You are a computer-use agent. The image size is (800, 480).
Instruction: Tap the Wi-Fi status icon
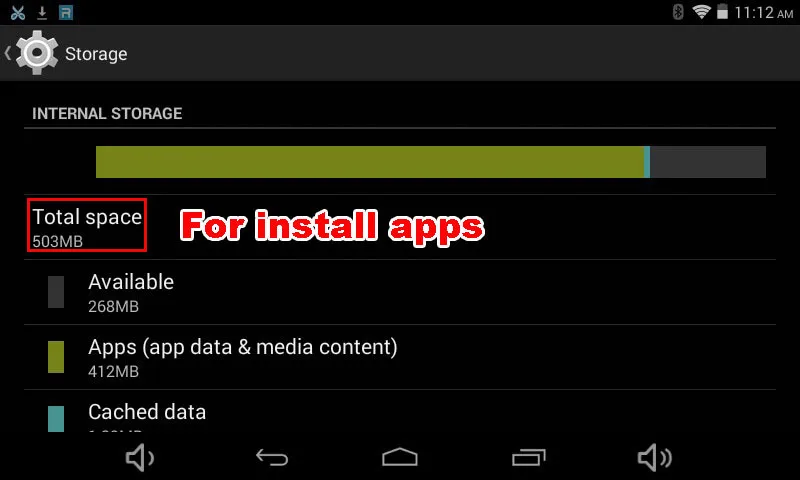point(702,12)
